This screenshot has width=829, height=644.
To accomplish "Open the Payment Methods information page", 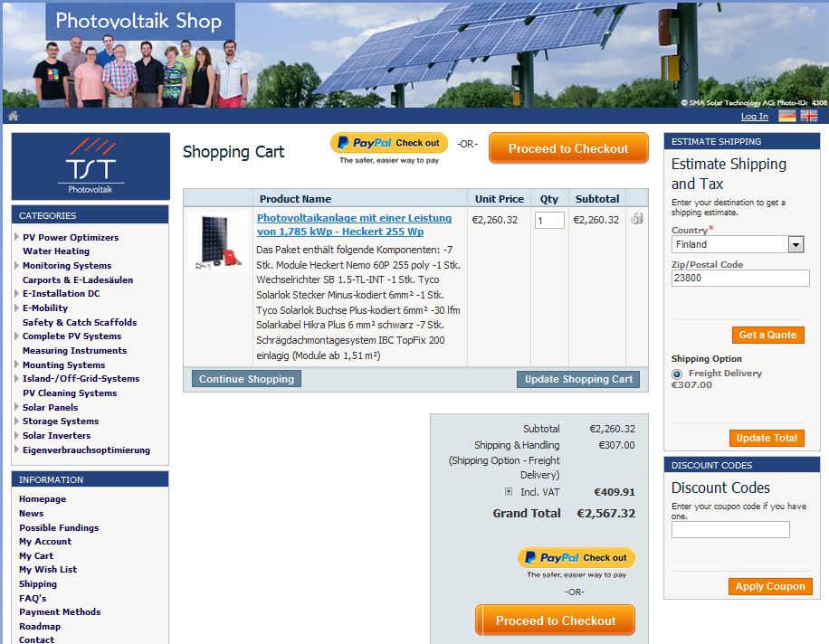I will click(x=60, y=611).
